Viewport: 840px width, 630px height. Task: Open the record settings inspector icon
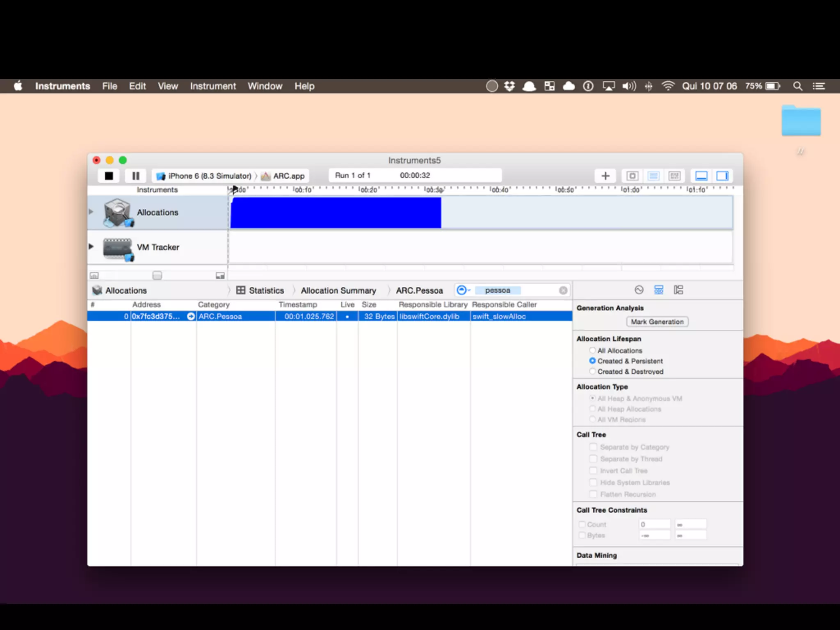639,290
